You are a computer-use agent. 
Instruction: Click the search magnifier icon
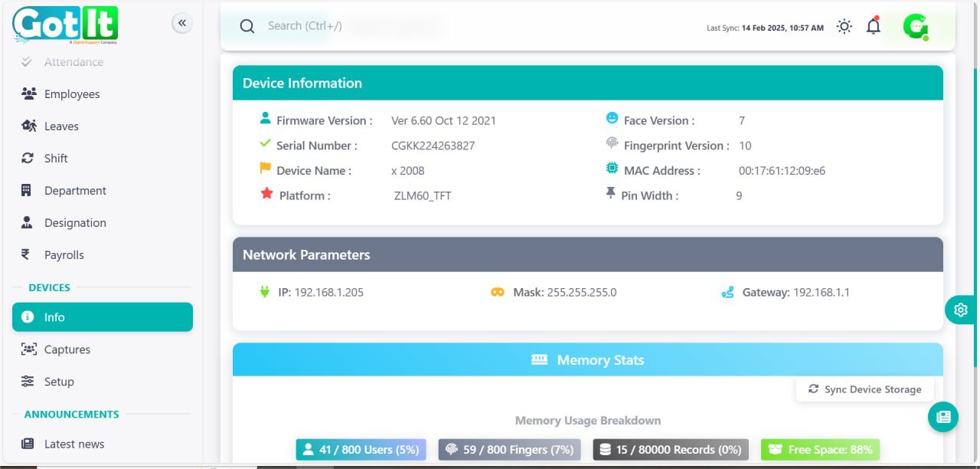pyautogui.click(x=247, y=26)
